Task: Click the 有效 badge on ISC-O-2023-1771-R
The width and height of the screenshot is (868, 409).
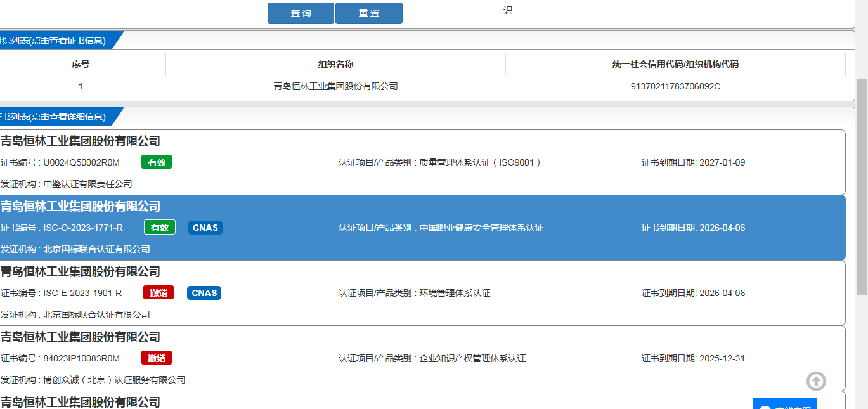Action: pos(160,228)
